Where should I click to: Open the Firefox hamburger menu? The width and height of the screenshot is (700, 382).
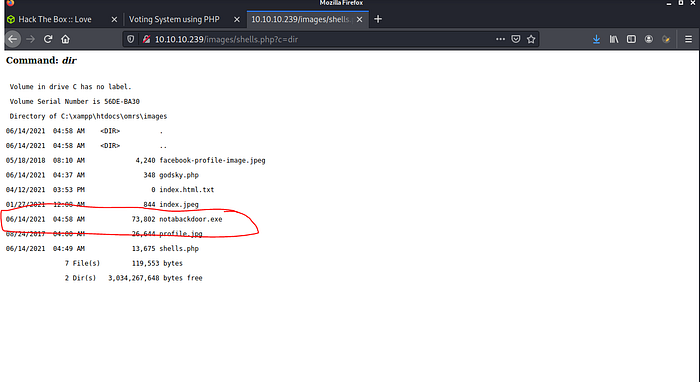click(x=688, y=39)
